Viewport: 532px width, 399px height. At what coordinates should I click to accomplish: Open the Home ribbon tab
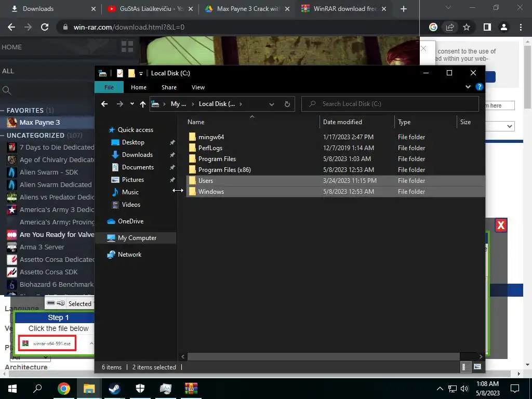(x=138, y=87)
